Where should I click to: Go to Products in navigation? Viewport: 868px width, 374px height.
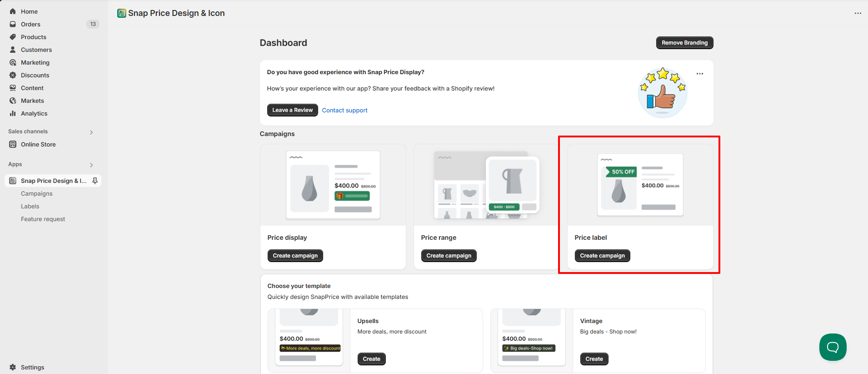tap(34, 37)
